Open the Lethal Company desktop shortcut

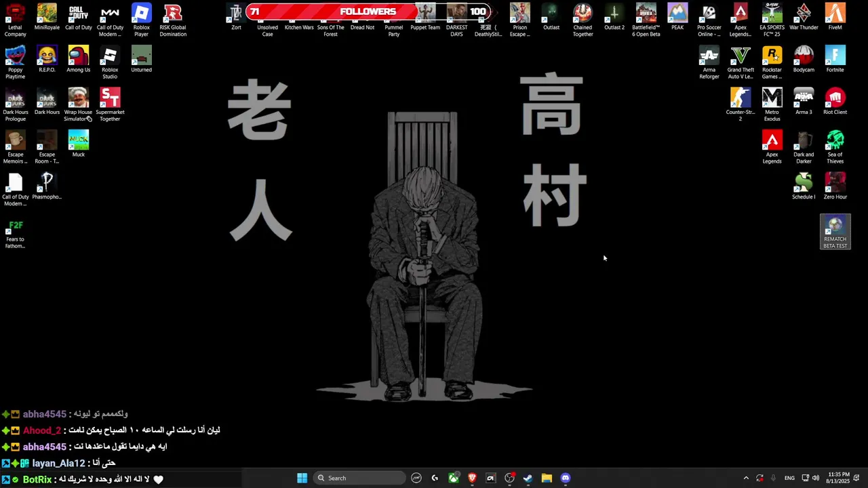15,20
